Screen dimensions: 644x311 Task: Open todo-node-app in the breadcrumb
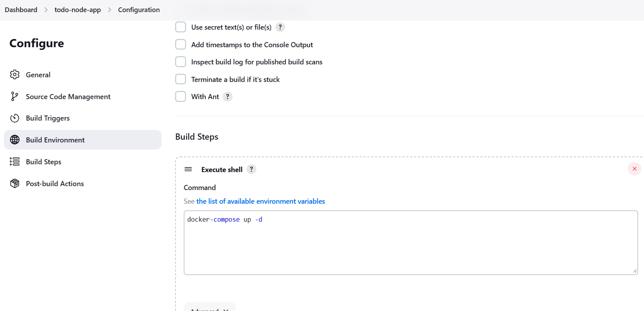(78, 10)
